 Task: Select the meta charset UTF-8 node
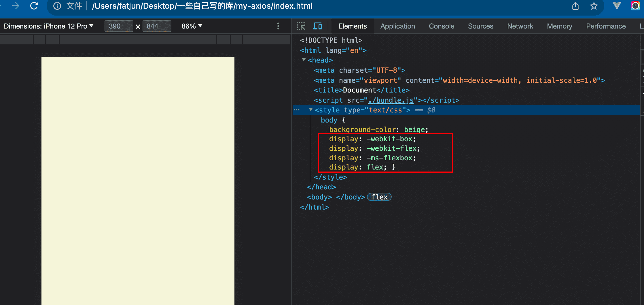(359, 70)
